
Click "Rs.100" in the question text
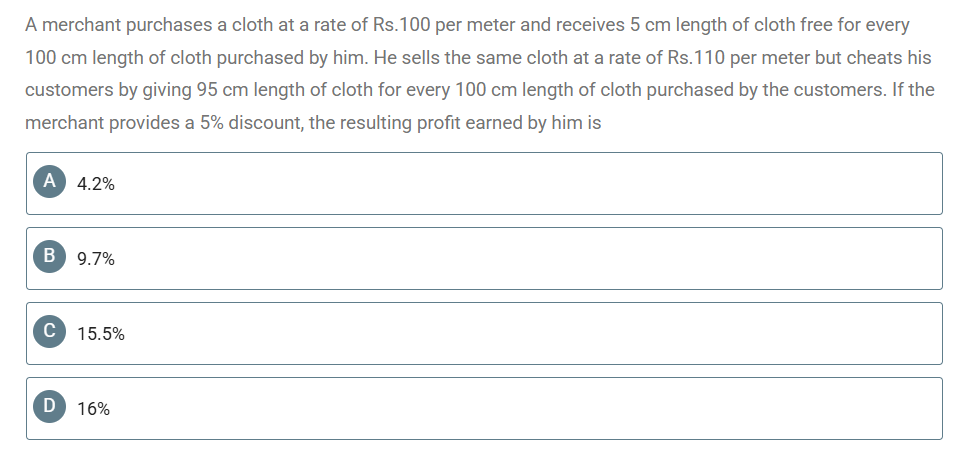(402, 25)
